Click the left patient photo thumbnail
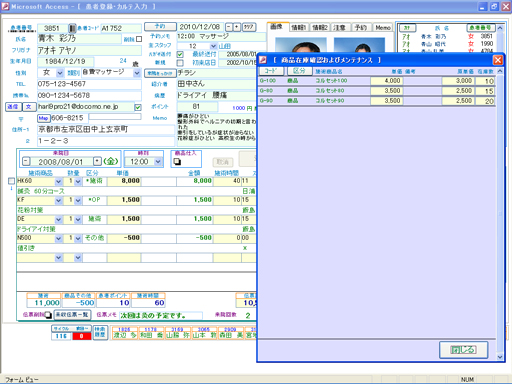 (301, 45)
